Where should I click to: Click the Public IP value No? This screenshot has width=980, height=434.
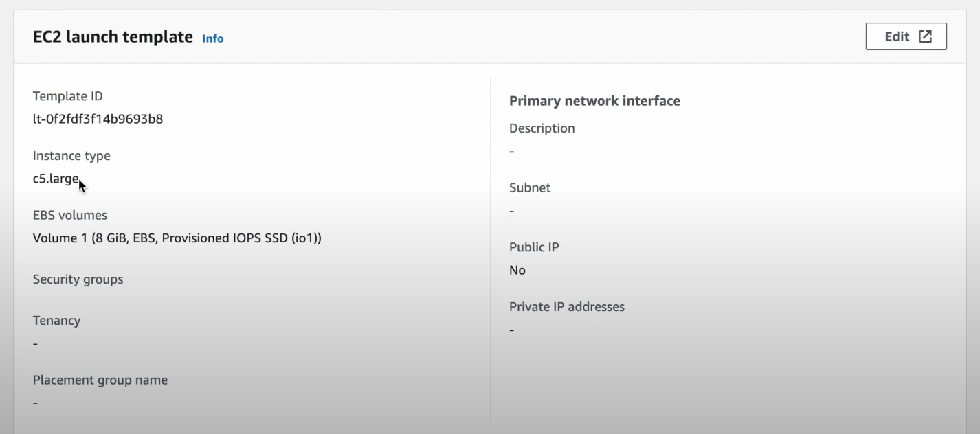517,271
